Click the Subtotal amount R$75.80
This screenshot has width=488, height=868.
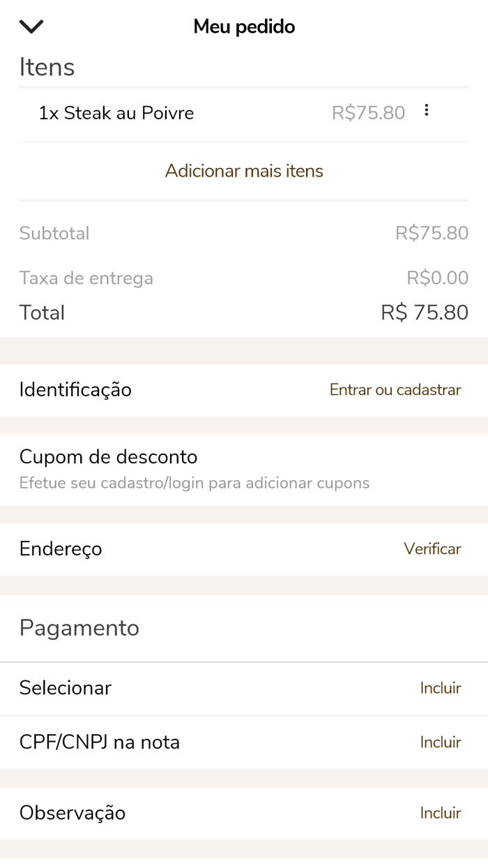point(432,234)
